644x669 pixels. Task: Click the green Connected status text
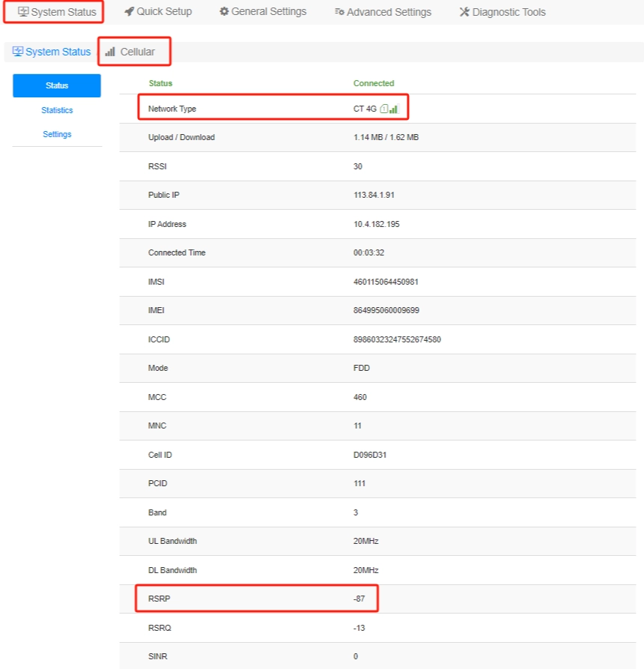(x=374, y=83)
